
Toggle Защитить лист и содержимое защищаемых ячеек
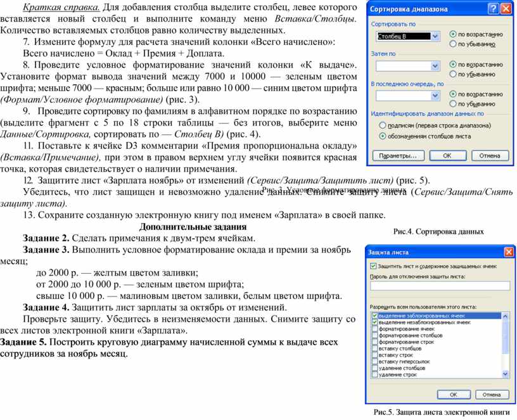(373, 266)
